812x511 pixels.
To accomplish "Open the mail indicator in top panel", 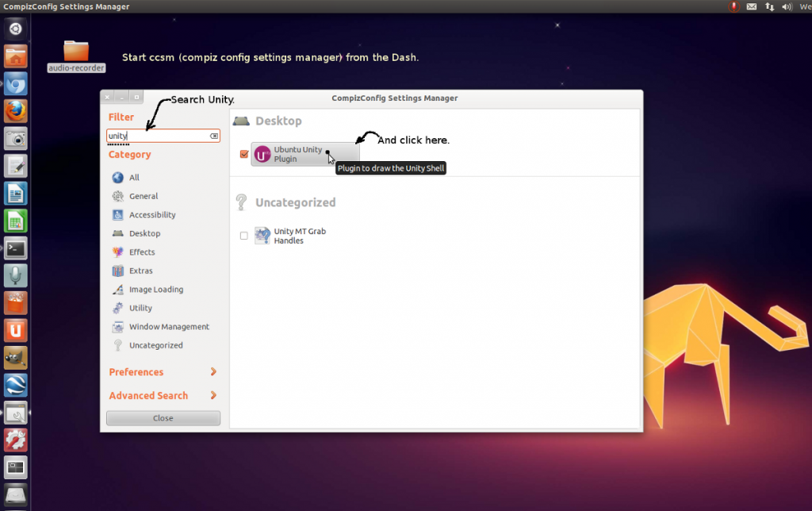I will click(x=752, y=6).
